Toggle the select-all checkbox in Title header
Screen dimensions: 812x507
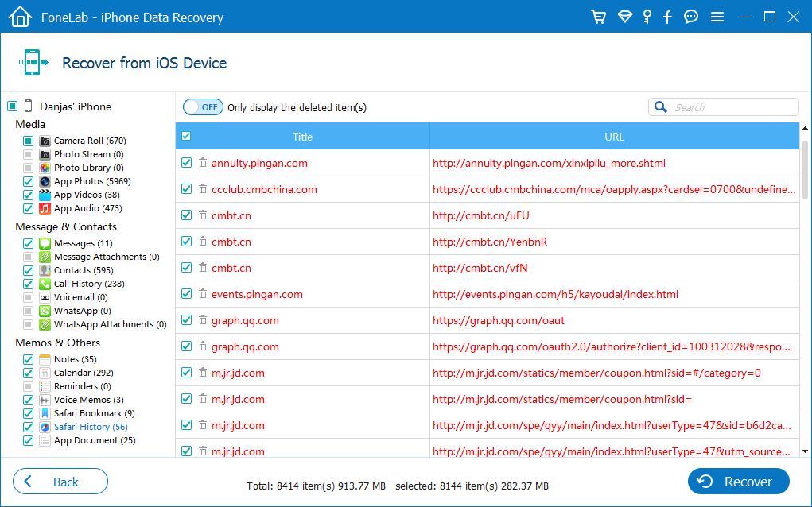186,136
